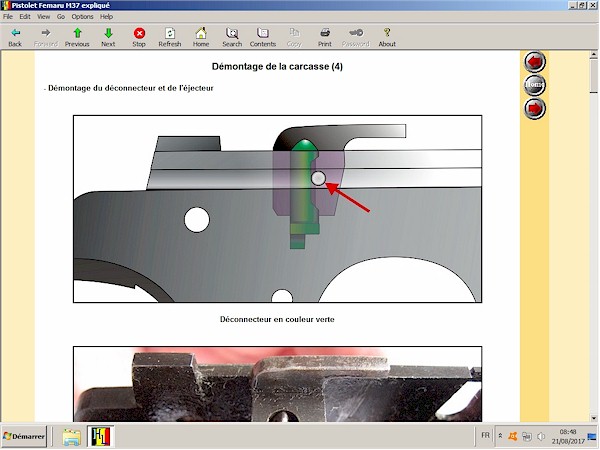Open the File menu

[8, 16]
